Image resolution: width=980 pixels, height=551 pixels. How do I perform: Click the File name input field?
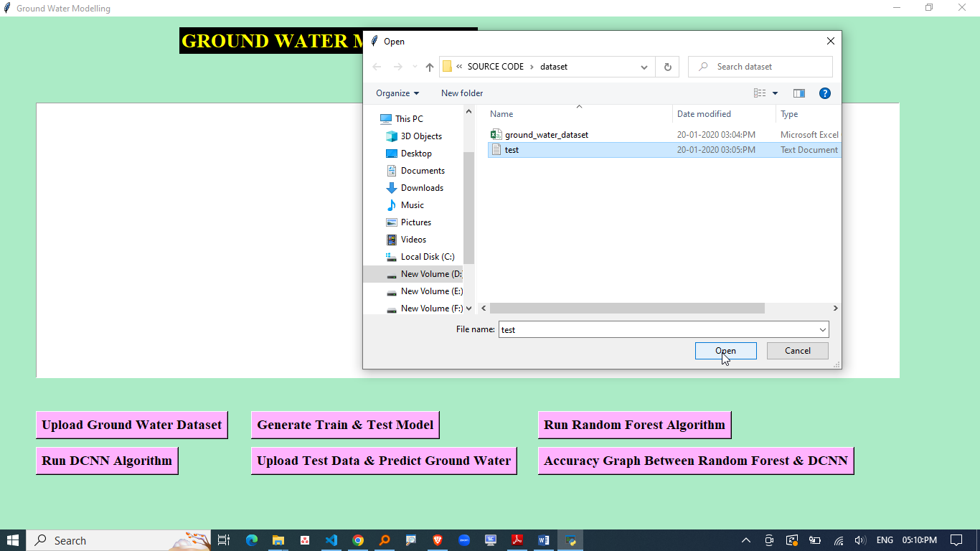(657, 329)
